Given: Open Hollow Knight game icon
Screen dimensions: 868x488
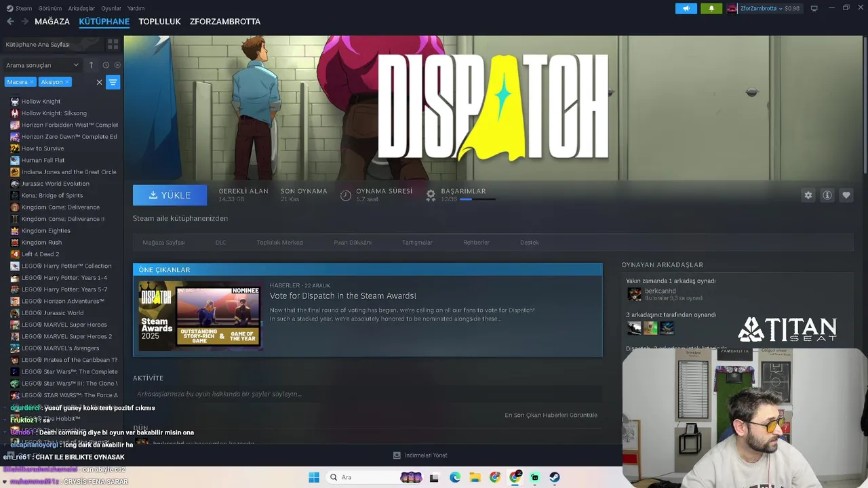Looking at the screenshot, I should 15,101.
